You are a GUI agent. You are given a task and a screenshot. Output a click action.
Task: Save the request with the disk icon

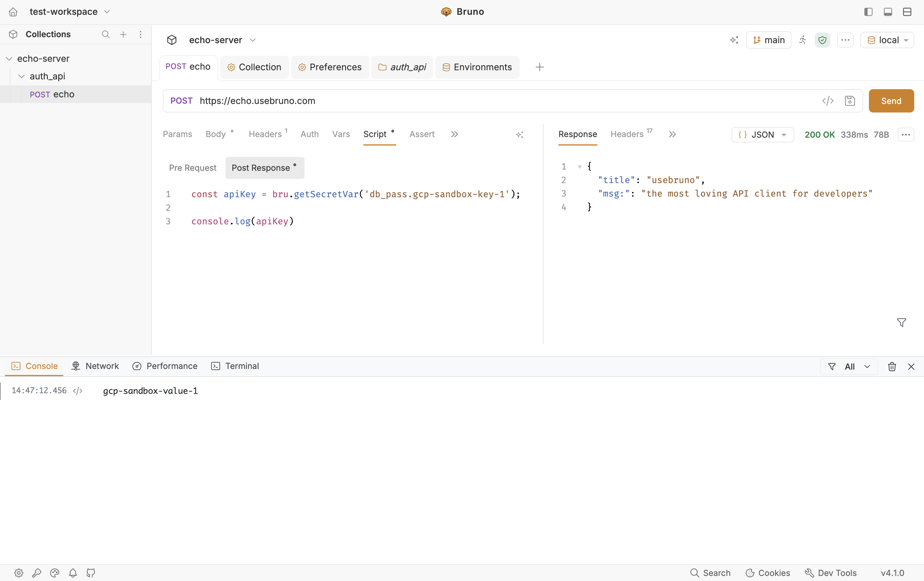point(850,101)
